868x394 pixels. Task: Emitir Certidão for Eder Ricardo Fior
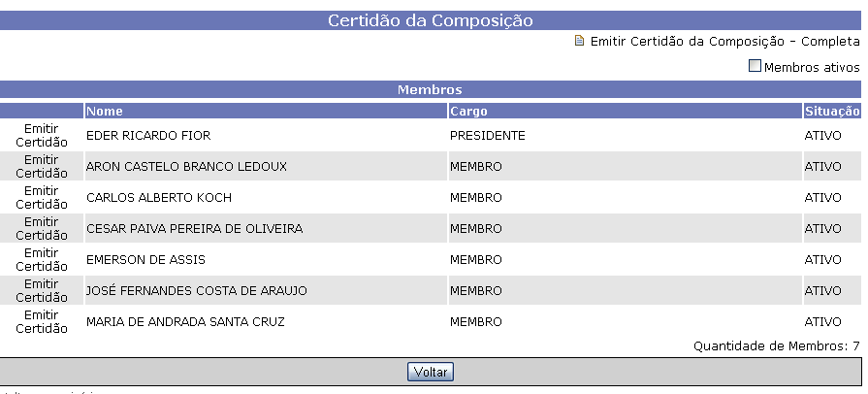pos(42,135)
